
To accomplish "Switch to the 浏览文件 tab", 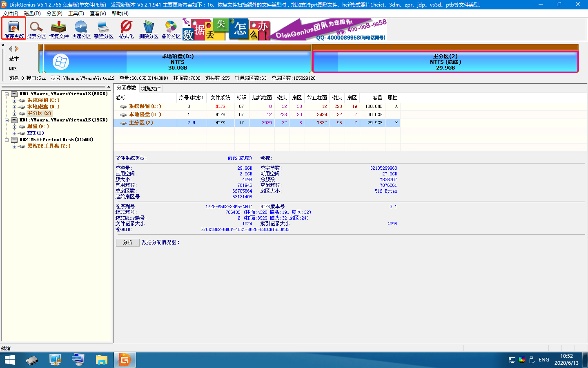I will [151, 89].
